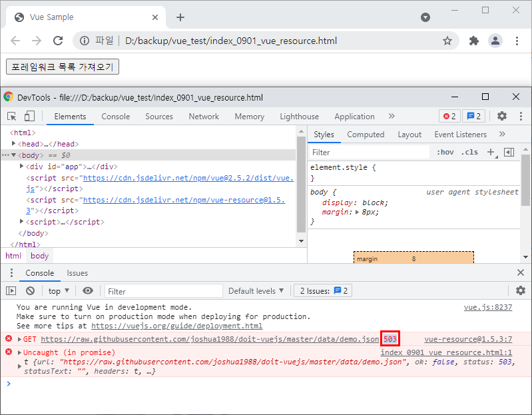This screenshot has height=415, width=532.
Task: Open the Application tab
Action: click(354, 117)
